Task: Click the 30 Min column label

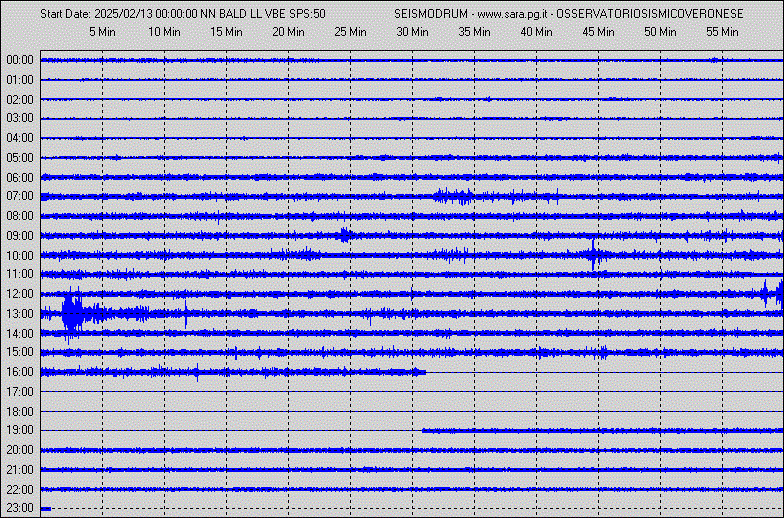Action: (412, 32)
